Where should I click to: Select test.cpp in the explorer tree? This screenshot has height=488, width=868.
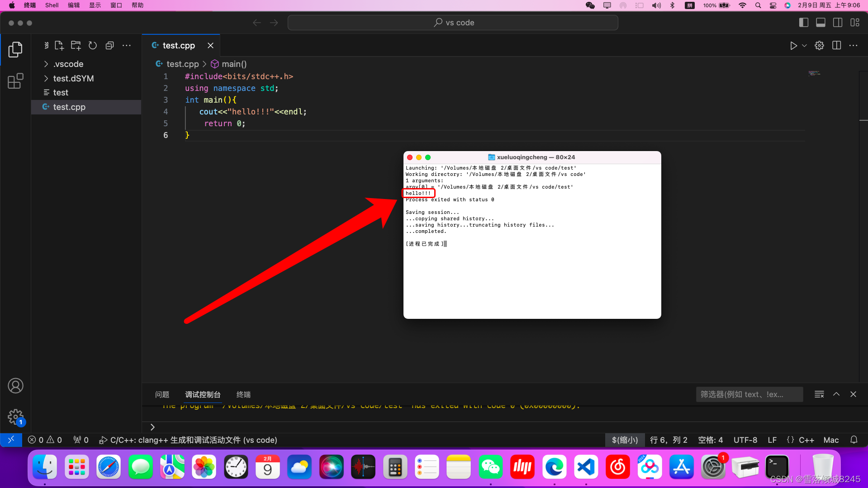click(x=86, y=107)
